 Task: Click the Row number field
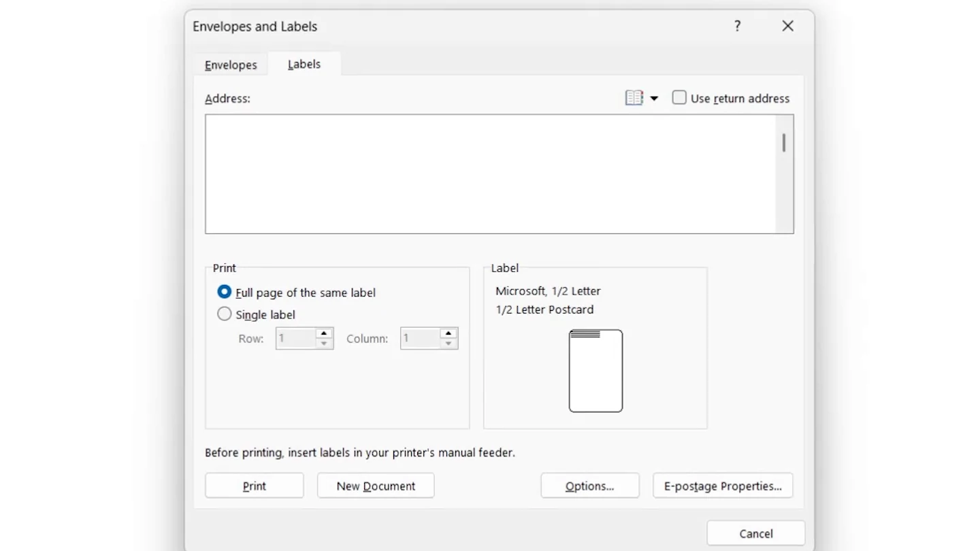pyautogui.click(x=295, y=338)
